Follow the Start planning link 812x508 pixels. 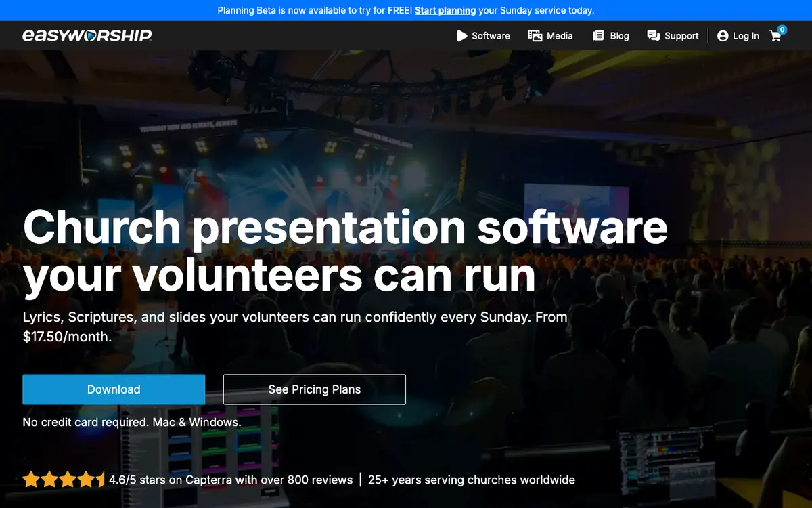445,10
